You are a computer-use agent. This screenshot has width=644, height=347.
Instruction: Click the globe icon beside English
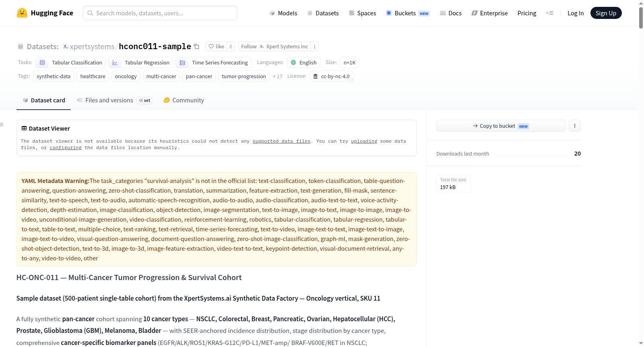(x=293, y=62)
